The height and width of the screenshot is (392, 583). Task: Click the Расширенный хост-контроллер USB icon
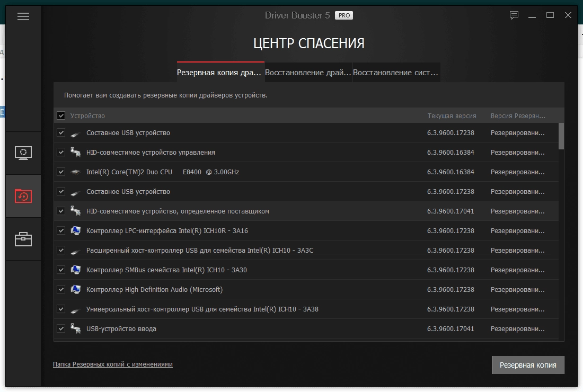75,252
